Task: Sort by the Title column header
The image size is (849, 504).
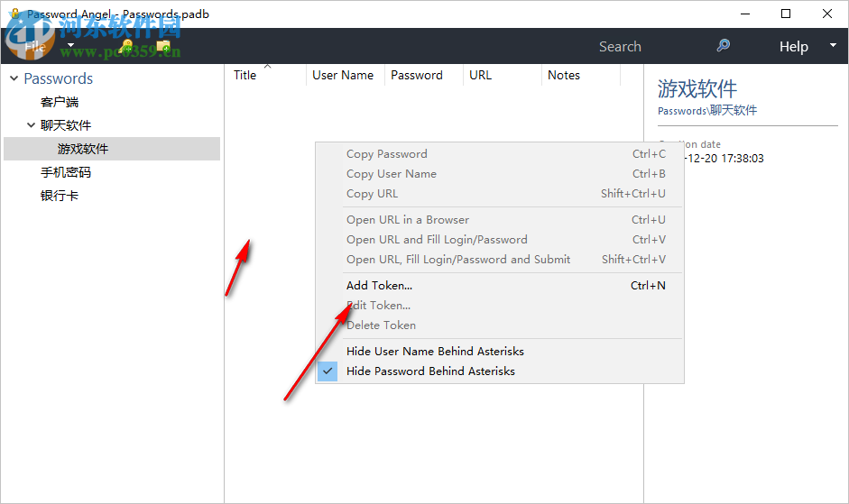Action: click(x=245, y=76)
